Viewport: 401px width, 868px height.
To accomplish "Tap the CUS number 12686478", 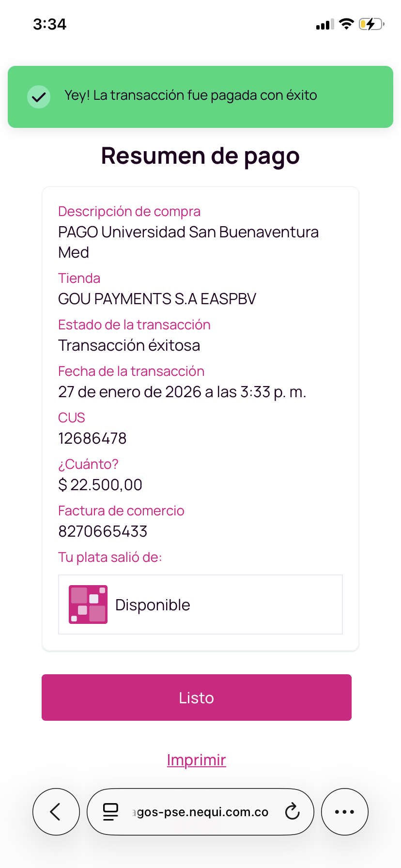I will point(92,438).
